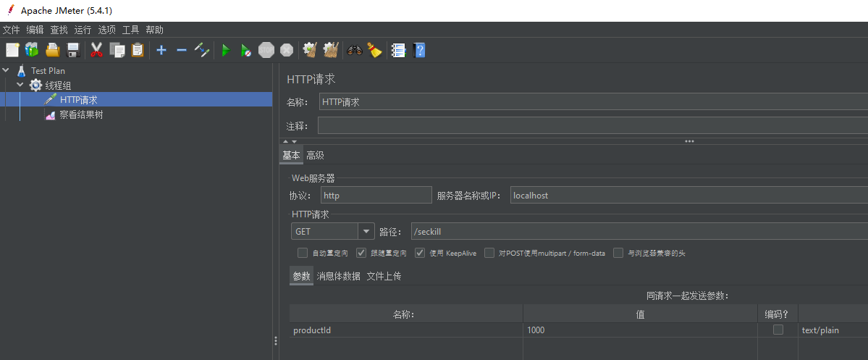Click the Search binoculars icon
Image resolution: width=868 pixels, height=360 pixels.
click(x=354, y=51)
